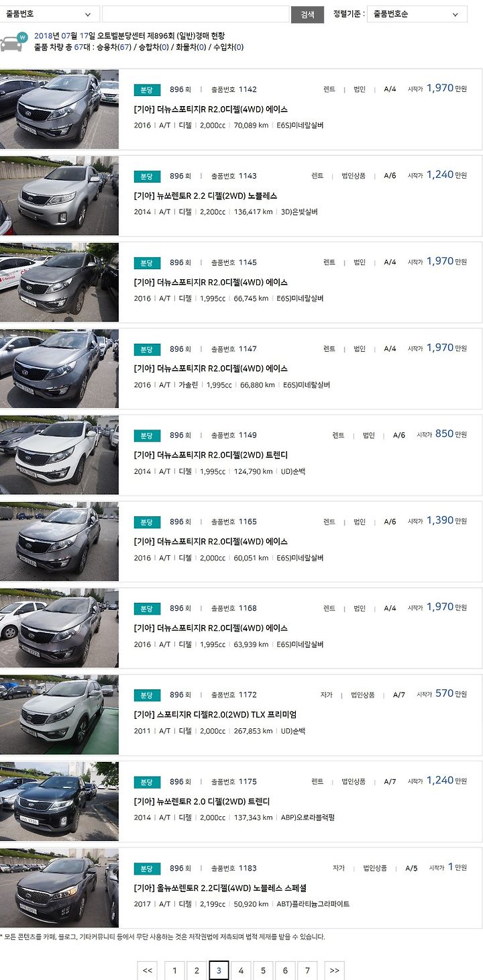Viewport: 483px width, 980px height.
Task: Open 더뉴스포티지R title link for listing 1145
Action: [x=211, y=282]
